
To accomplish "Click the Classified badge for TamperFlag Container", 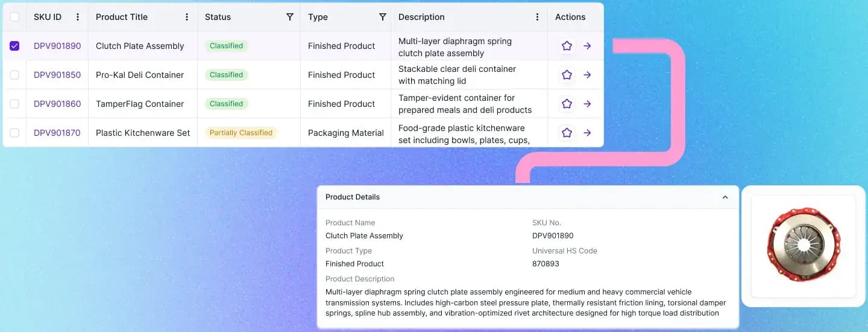I will pos(226,104).
